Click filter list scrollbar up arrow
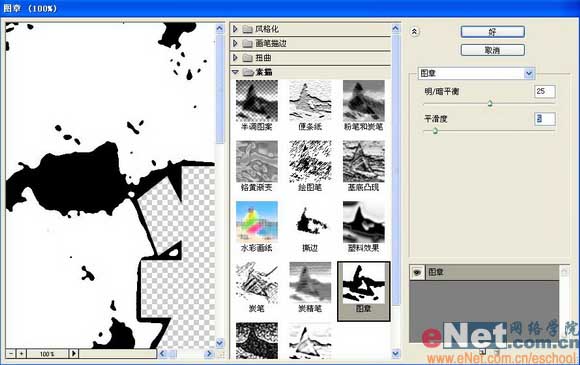The height and width of the screenshot is (365, 580). (395, 28)
